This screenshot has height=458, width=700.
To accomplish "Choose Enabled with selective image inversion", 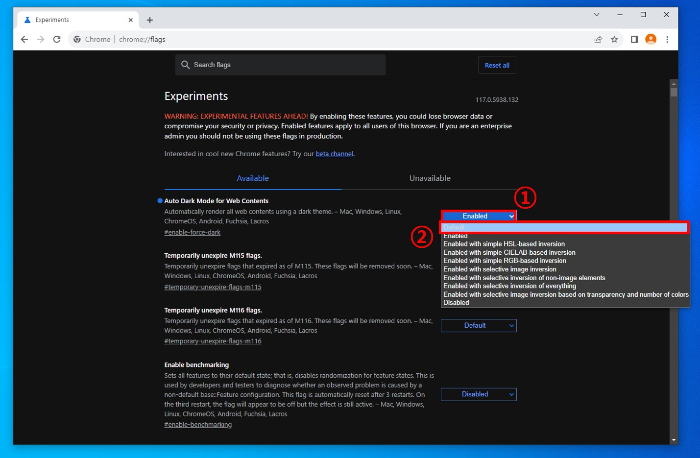I will tap(565, 269).
